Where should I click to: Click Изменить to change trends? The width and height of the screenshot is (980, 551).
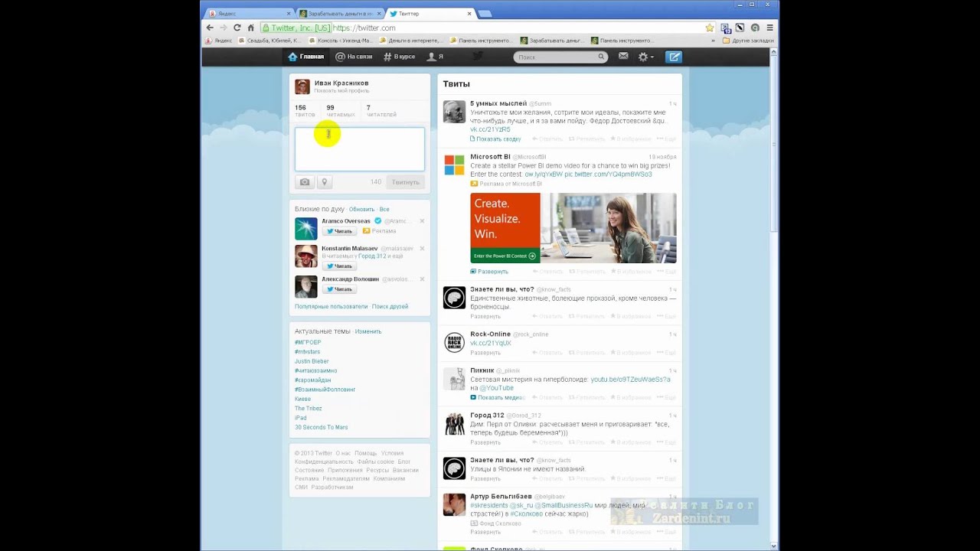pos(368,331)
